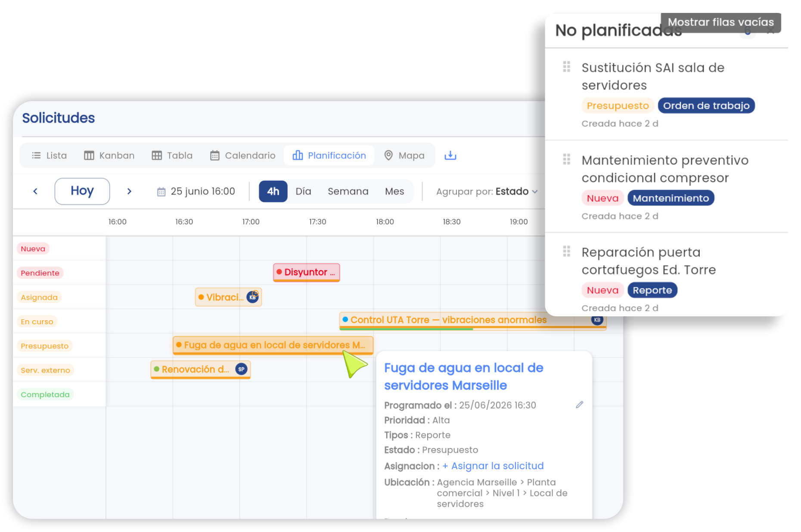Viewport: 801px width, 532px height.
Task: Open the Mapa view tab
Action: tap(404, 155)
